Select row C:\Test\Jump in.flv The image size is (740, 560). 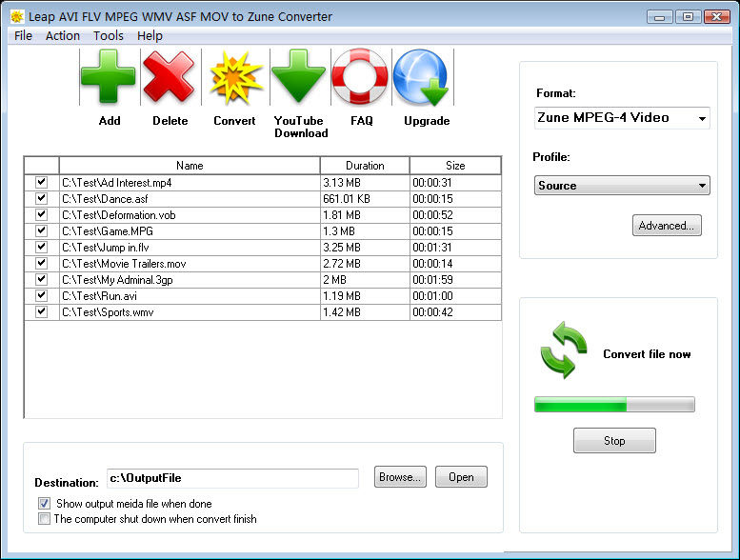click(x=263, y=248)
